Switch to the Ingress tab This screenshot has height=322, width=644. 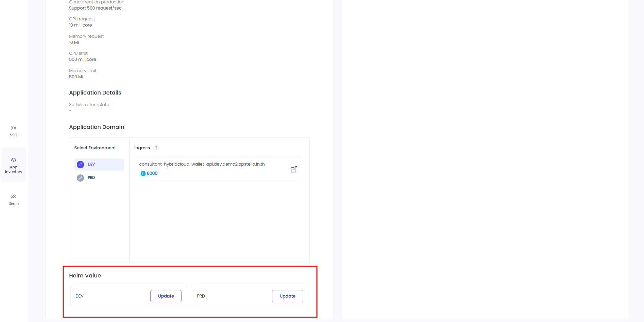142,148
